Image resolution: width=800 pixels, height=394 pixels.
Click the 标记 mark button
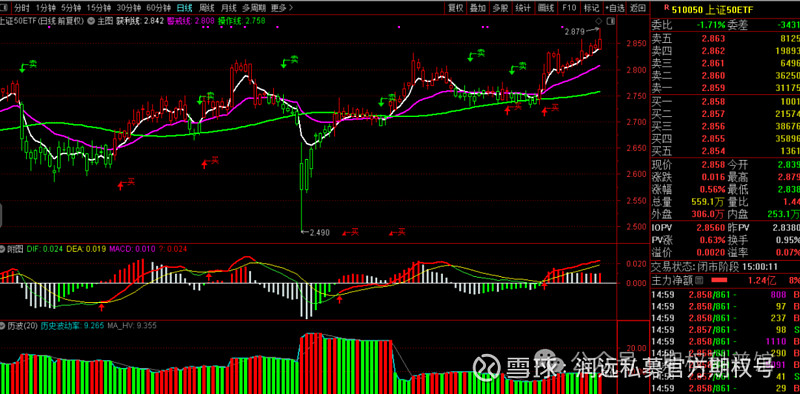click(x=591, y=8)
